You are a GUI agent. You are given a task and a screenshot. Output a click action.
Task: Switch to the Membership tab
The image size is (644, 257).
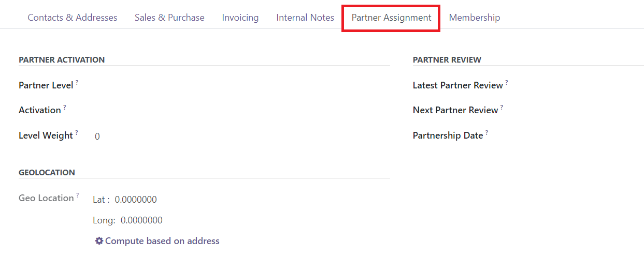point(475,18)
